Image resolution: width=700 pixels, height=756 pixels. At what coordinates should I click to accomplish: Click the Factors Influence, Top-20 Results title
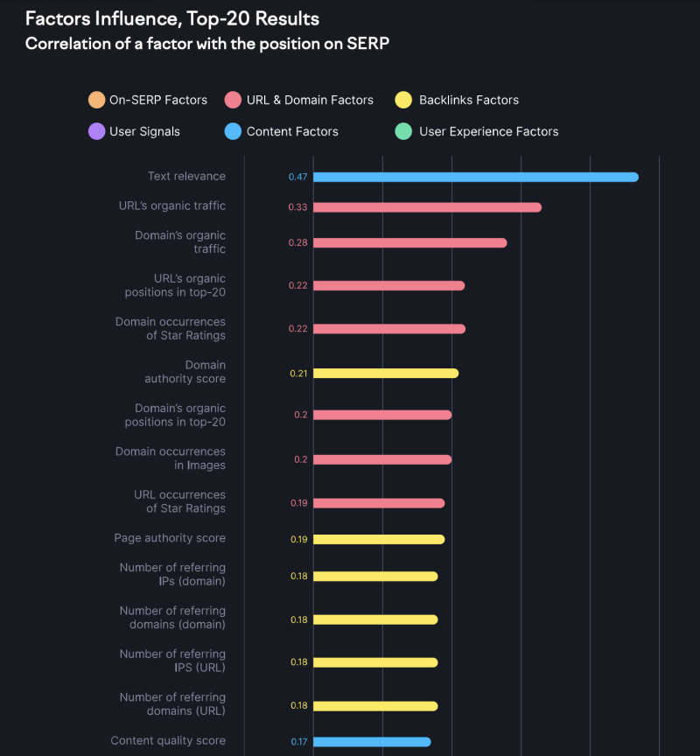pos(172,18)
